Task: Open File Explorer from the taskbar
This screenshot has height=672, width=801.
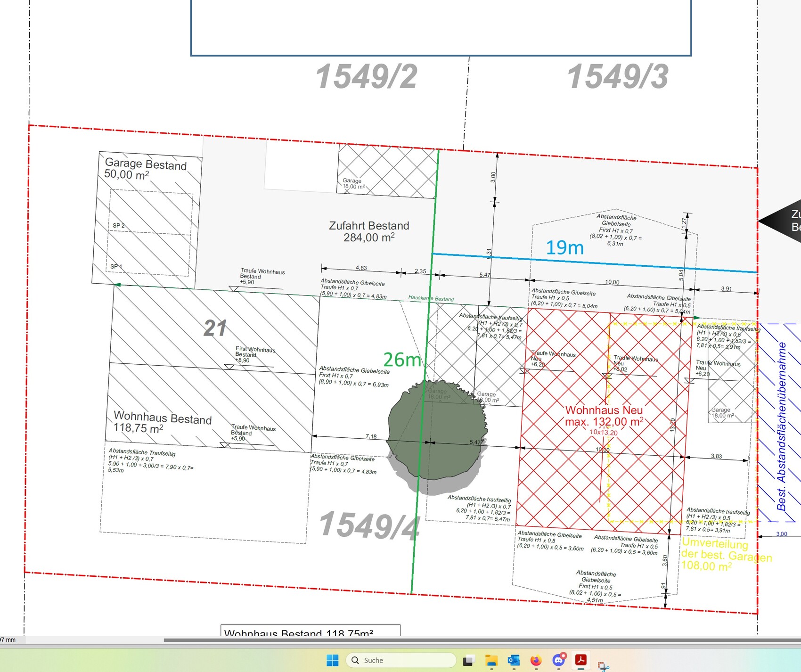Action: pos(491,661)
